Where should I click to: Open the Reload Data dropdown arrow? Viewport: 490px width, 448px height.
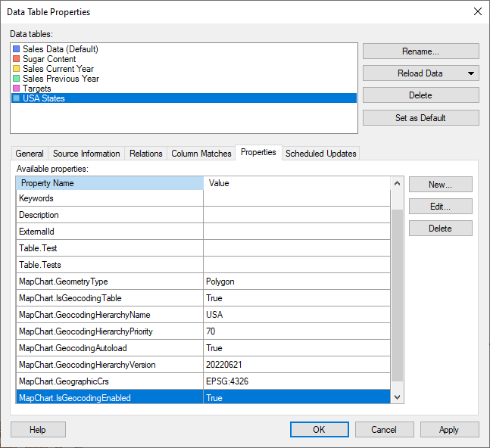(x=470, y=73)
